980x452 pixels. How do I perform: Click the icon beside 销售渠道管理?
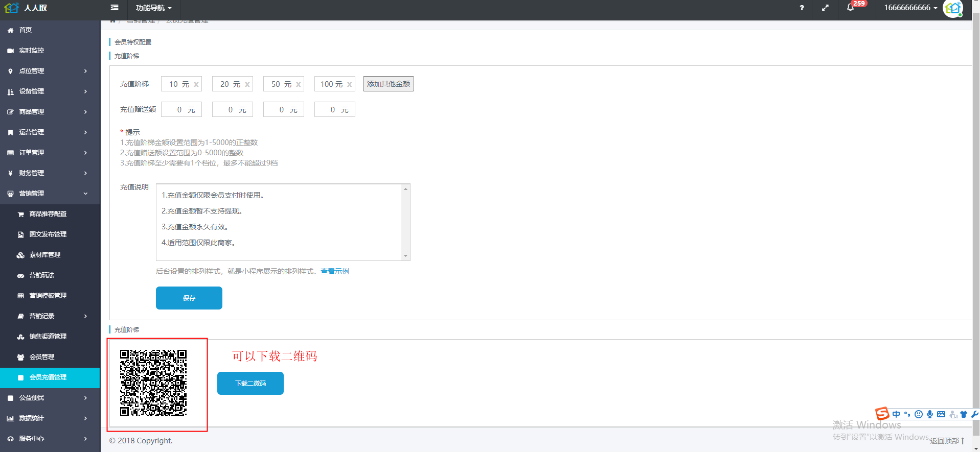pos(20,337)
